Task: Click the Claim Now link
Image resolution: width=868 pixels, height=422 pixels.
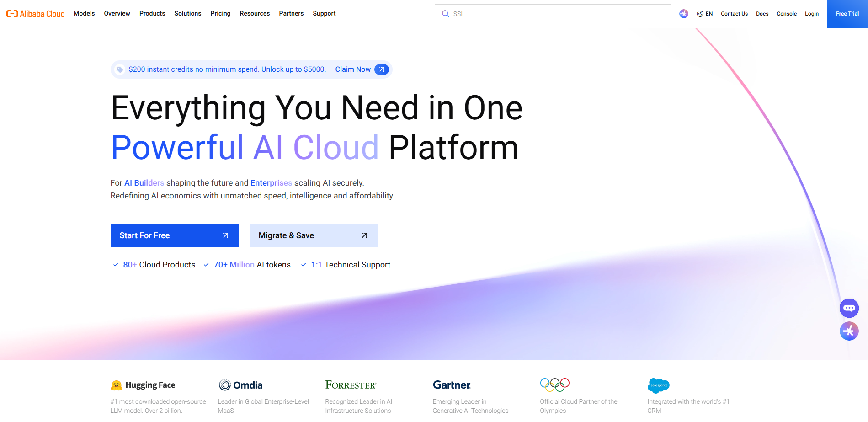Action: [x=353, y=69]
